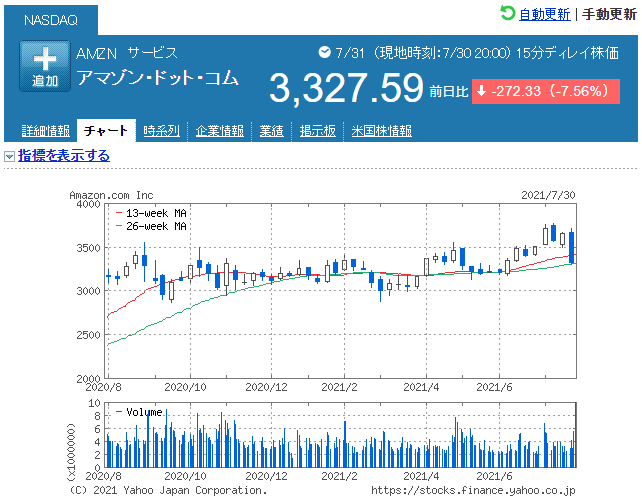Click the 前日比 label
The width and height of the screenshot is (642, 503).
[449, 91]
